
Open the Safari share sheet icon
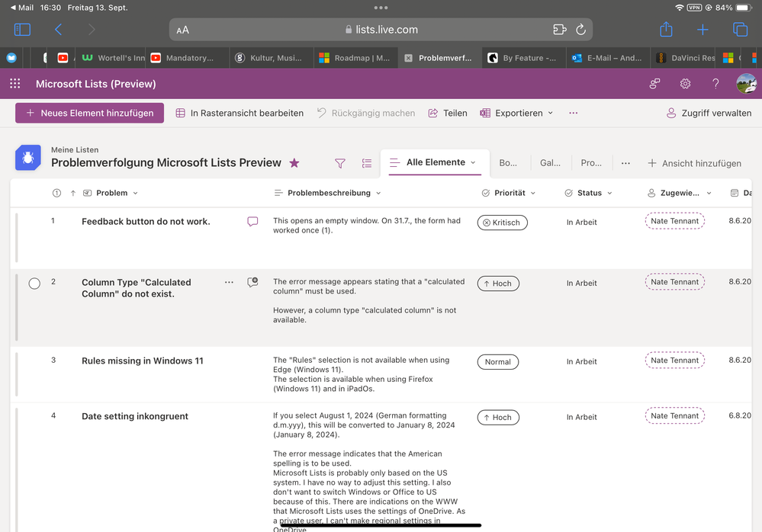coord(666,29)
